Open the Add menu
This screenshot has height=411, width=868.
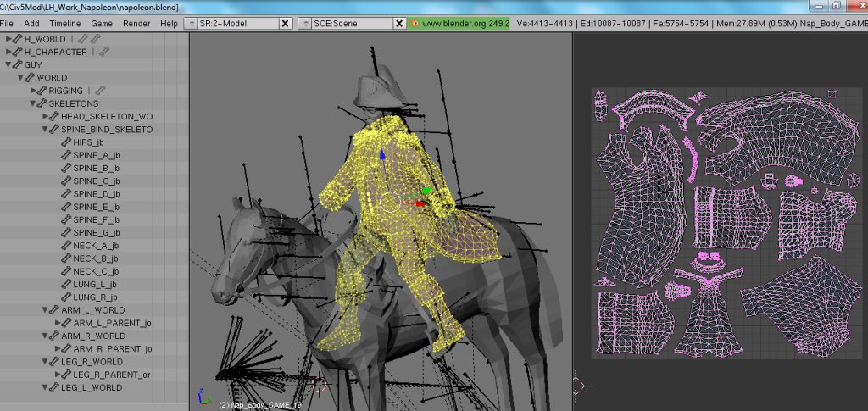(x=31, y=23)
